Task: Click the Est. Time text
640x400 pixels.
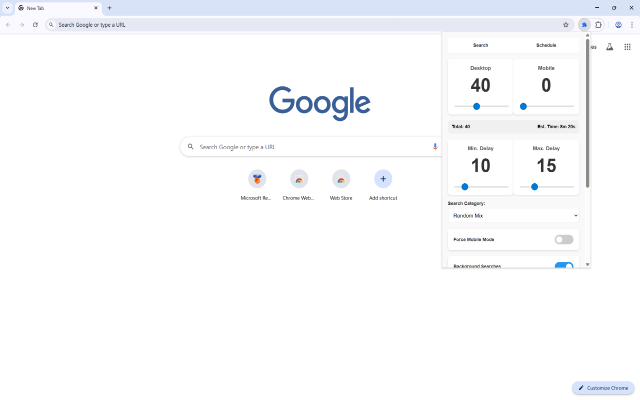Action: tap(556, 127)
